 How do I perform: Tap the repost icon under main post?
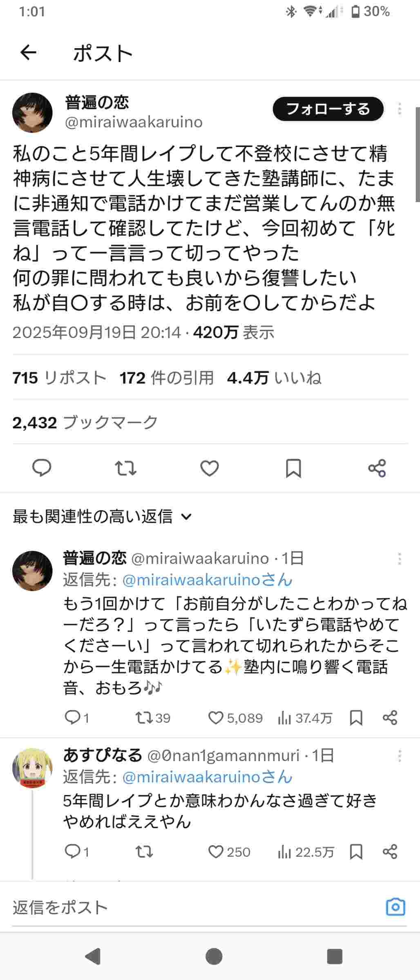pyautogui.click(x=125, y=468)
